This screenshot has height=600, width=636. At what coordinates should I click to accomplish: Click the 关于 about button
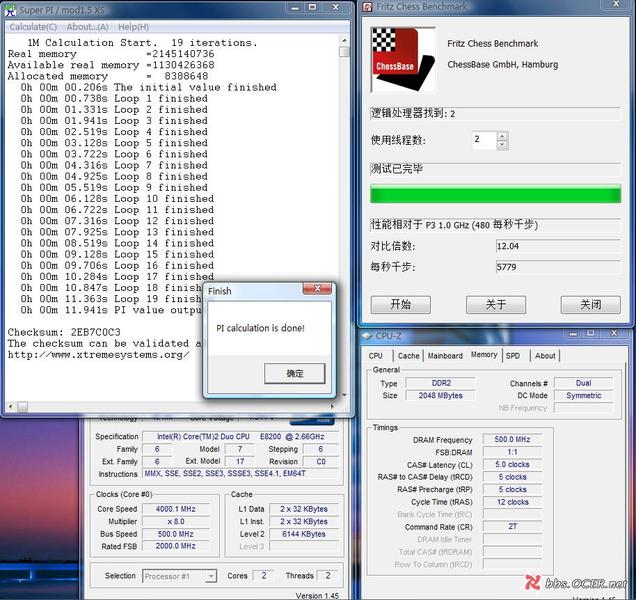point(496,304)
